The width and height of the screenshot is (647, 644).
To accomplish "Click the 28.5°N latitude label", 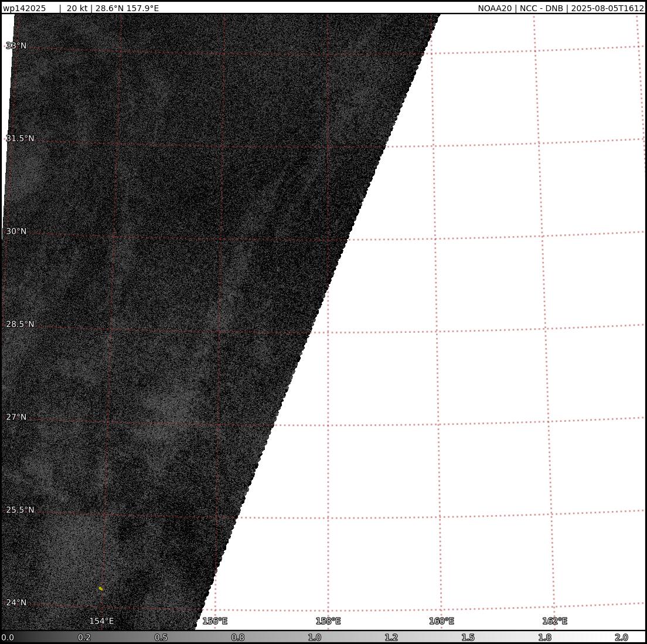I will tap(20, 324).
